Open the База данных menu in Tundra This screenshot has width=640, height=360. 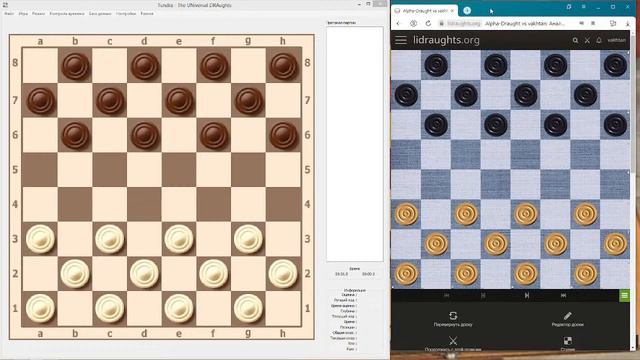[100, 13]
